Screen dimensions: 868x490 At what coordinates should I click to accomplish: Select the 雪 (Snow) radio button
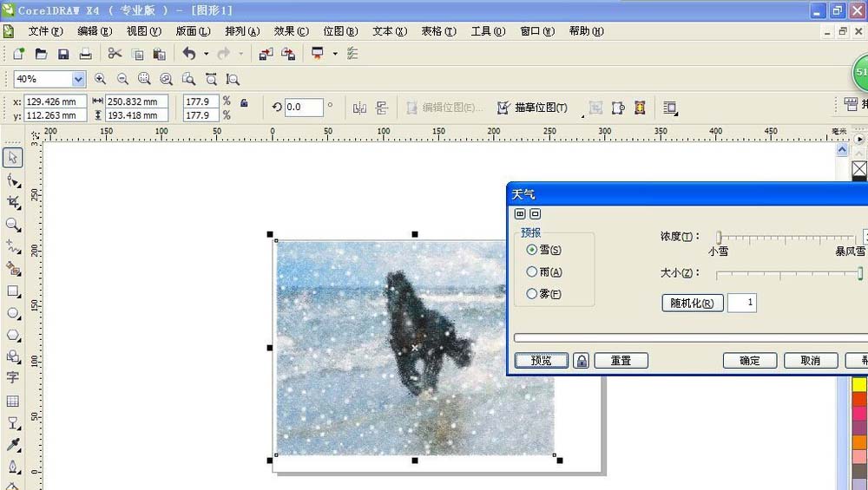tap(532, 250)
